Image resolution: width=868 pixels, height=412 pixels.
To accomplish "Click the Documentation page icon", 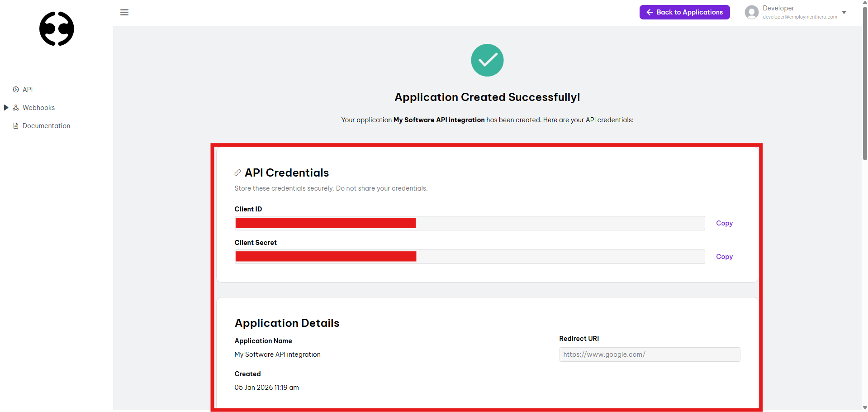I will tap(16, 126).
